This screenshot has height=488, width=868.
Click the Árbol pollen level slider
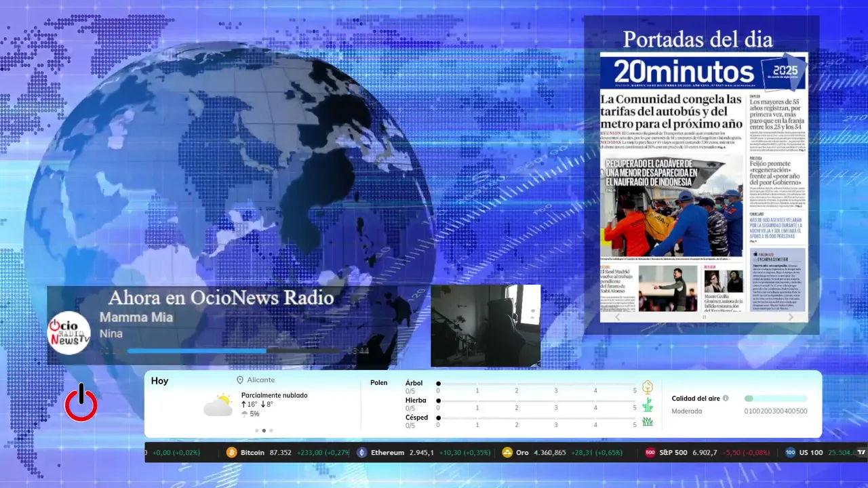[536, 384]
